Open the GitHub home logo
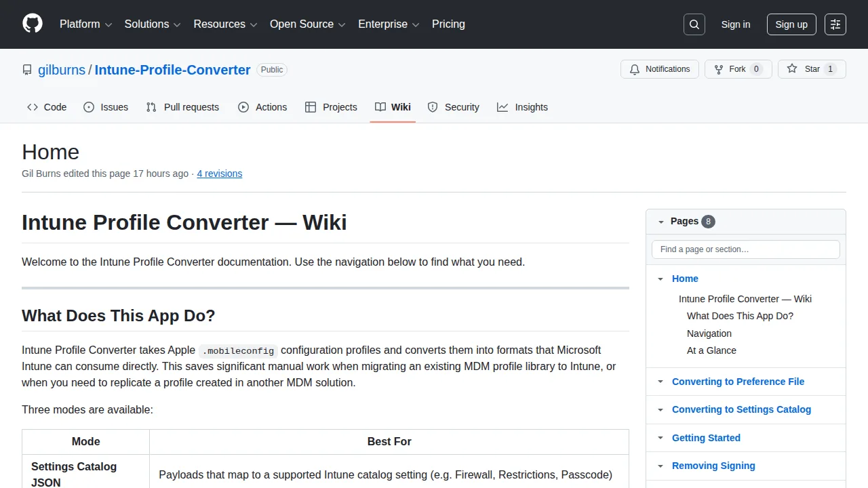The image size is (868, 488). pyautogui.click(x=33, y=24)
